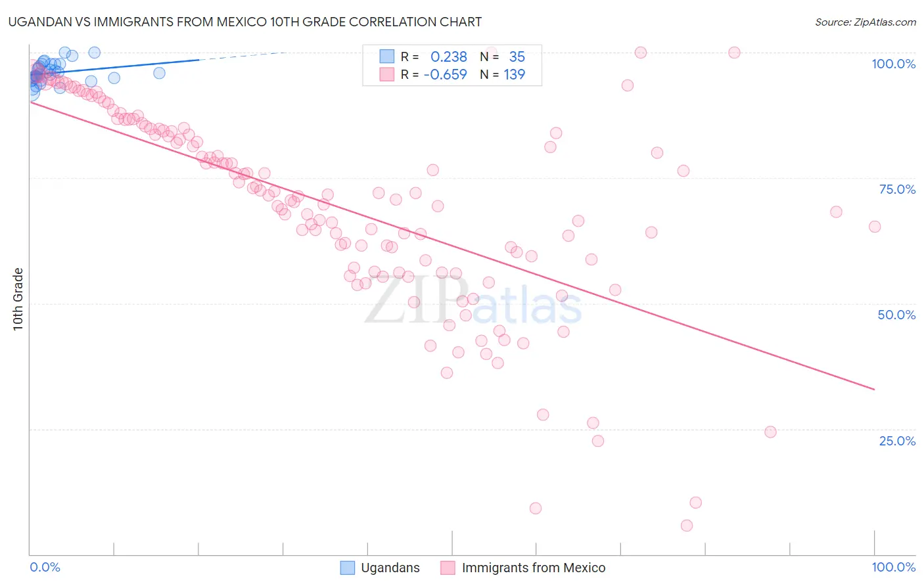Image resolution: width=924 pixels, height=586 pixels.
Task: Click the 25.0% y-axis label
Action: (898, 441)
